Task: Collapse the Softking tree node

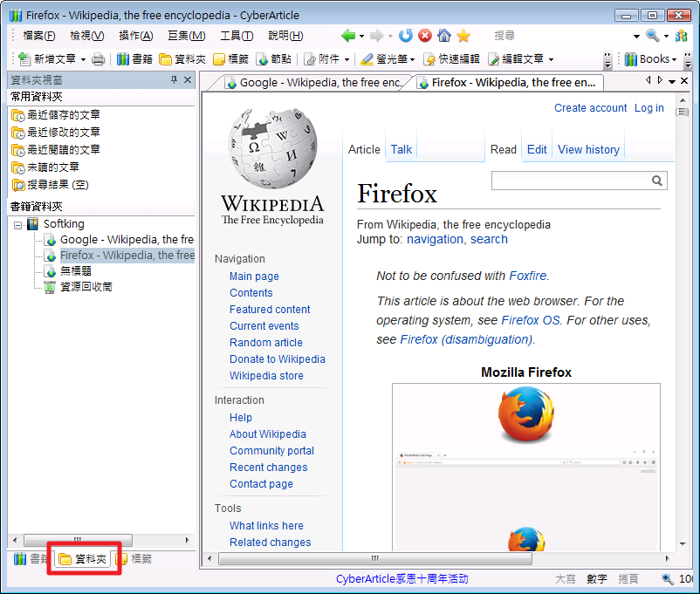Action: (18, 224)
